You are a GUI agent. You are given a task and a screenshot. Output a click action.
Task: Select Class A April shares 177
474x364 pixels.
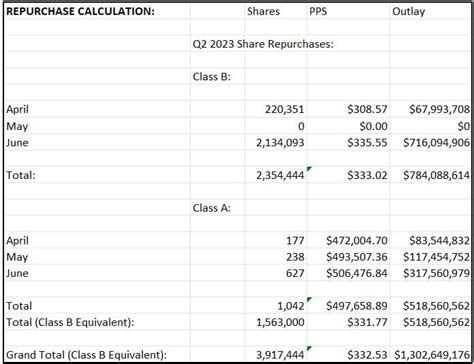coord(295,241)
